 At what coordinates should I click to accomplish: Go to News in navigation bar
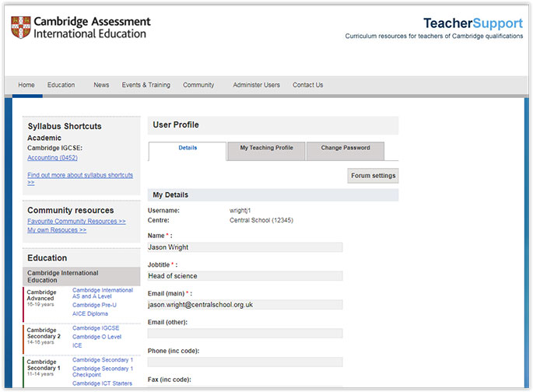pyautogui.click(x=101, y=86)
